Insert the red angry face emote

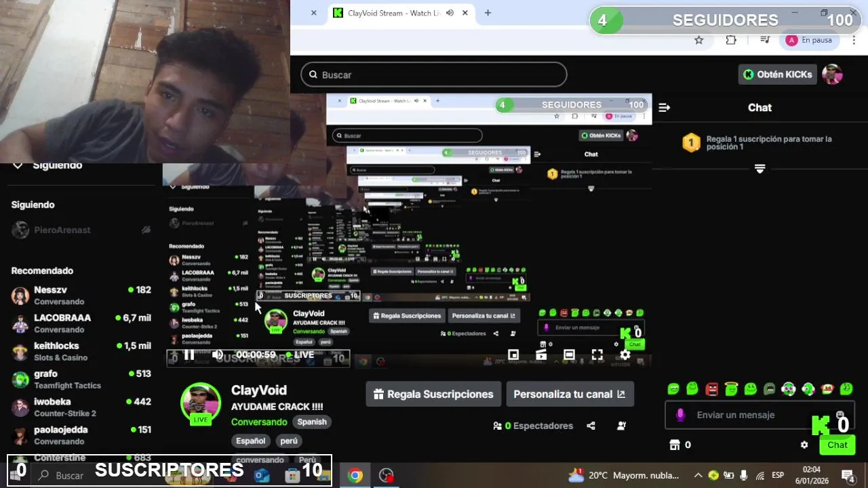711,389
